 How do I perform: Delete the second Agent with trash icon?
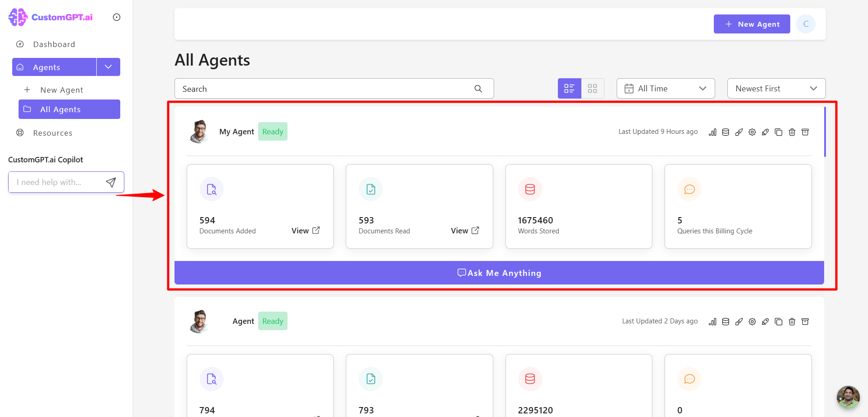[x=792, y=322]
